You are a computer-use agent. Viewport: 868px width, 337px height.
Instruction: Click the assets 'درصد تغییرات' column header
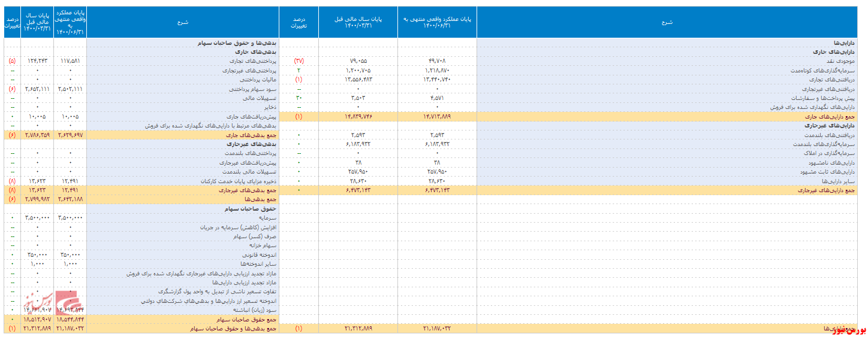coord(298,22)
